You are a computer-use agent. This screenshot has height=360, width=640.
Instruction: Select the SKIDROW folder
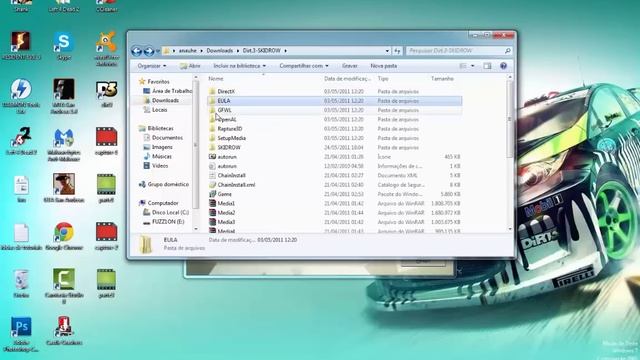229,148
